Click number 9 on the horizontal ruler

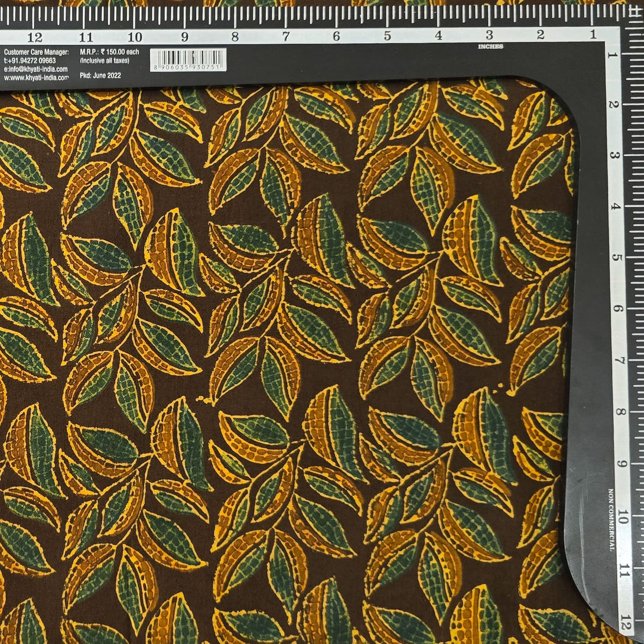click(185, 37)
